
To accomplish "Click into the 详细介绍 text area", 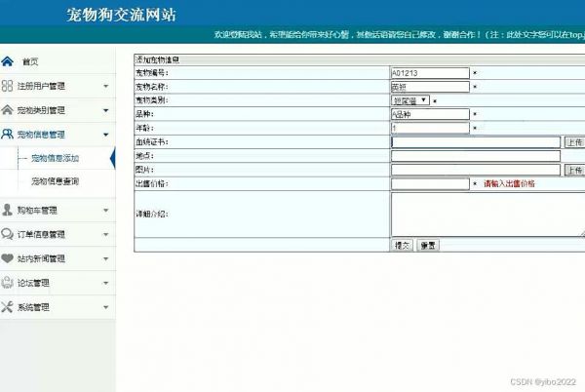I will [x=486, y=214].
